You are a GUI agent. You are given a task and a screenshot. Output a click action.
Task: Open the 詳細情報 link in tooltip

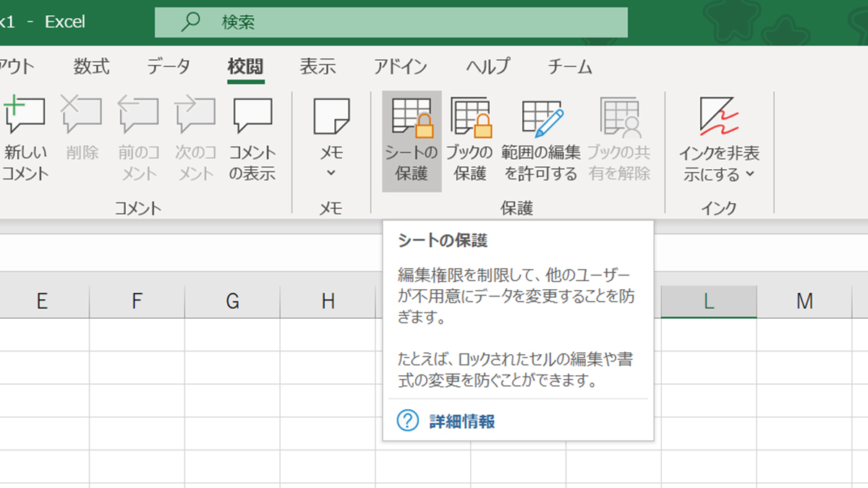pos(461,421)
